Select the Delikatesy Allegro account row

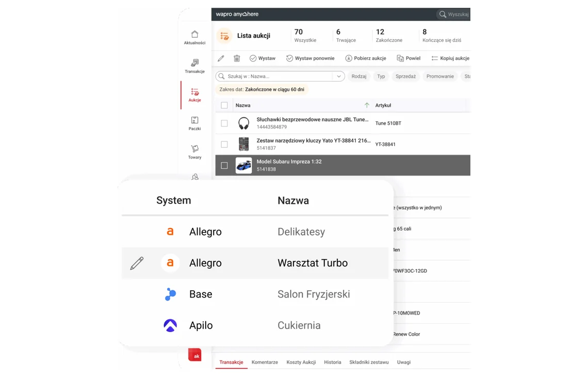(x=255, y=232)
